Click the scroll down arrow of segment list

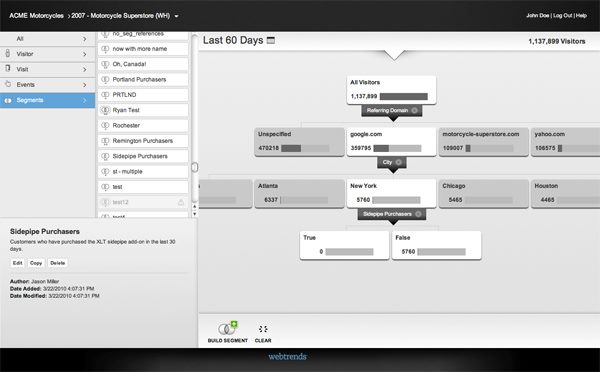194,214
